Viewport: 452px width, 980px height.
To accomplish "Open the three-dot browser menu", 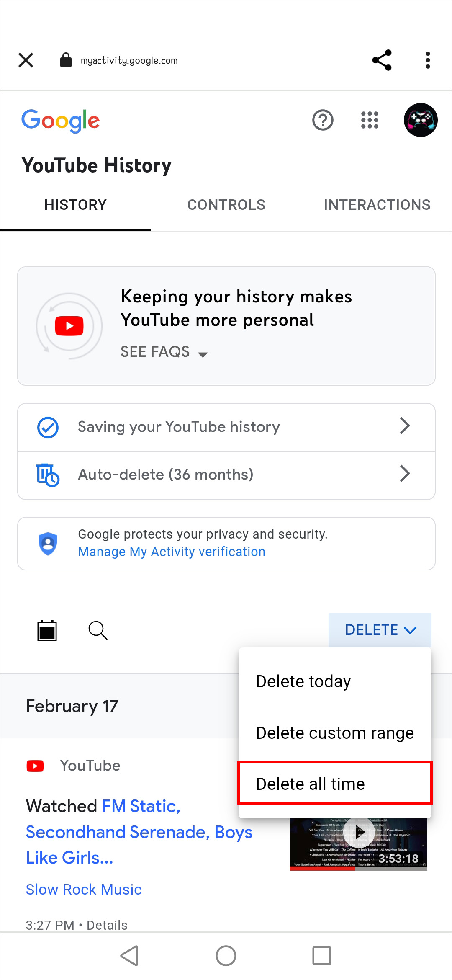I will coord(427,60).
